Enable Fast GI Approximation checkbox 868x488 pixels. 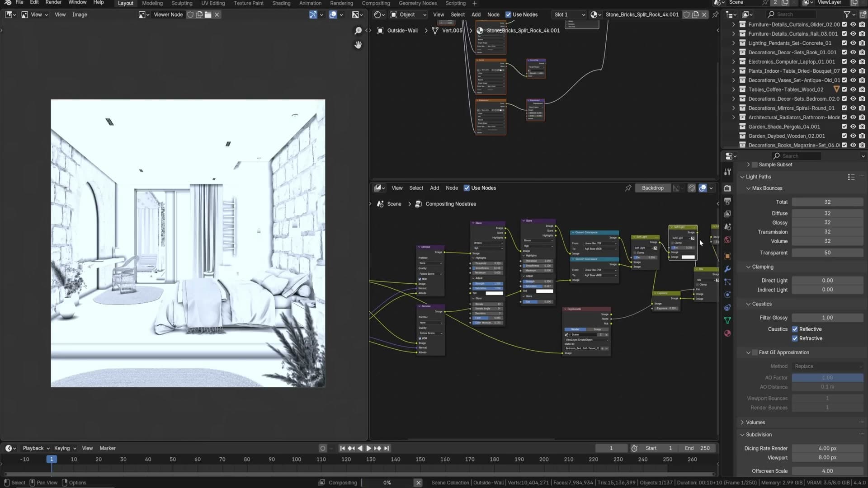[x=755, y=352]
